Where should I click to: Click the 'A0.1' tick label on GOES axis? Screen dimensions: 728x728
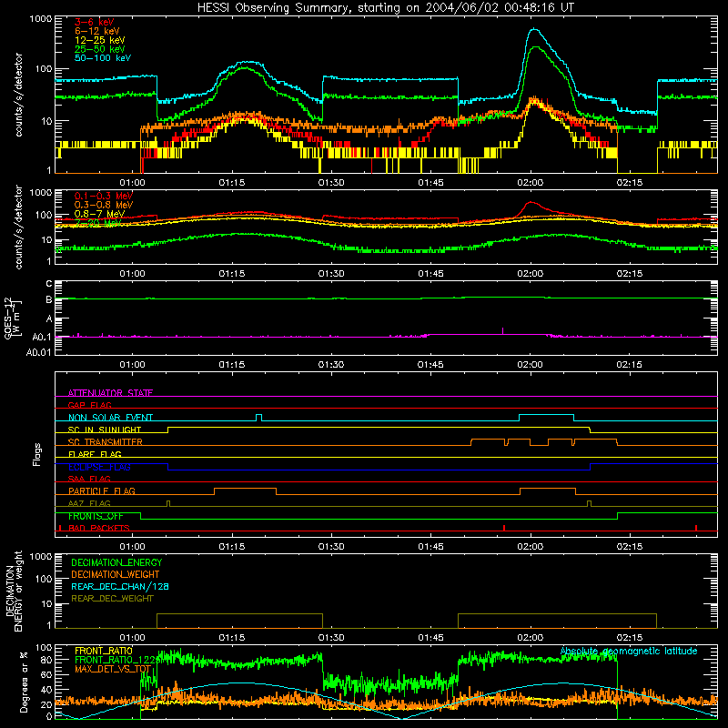coord(42,337)
